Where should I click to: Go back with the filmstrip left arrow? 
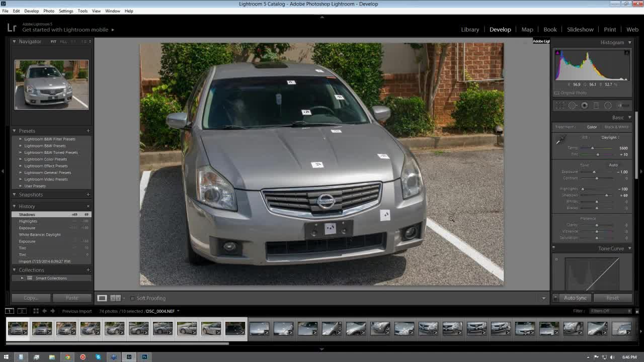(x=44, y=311)
